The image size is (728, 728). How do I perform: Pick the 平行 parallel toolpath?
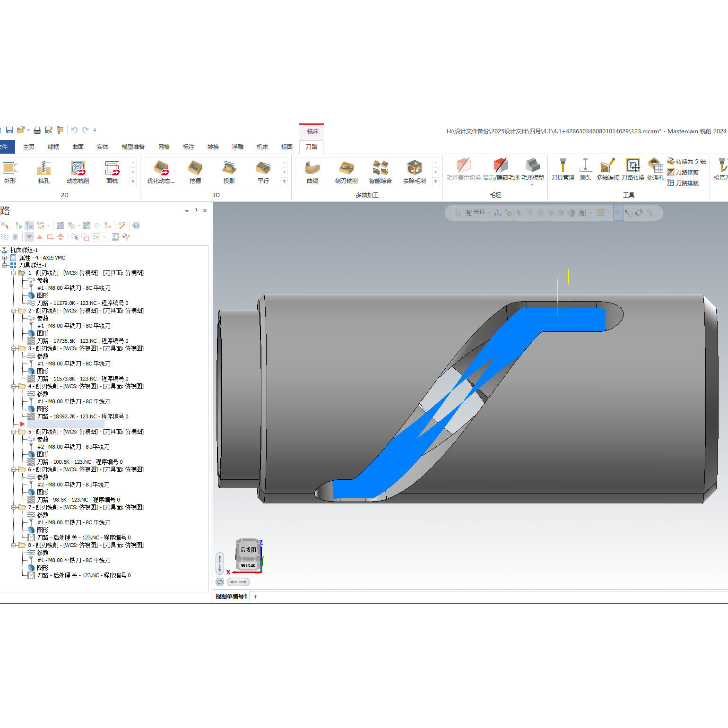coord(263,172)
